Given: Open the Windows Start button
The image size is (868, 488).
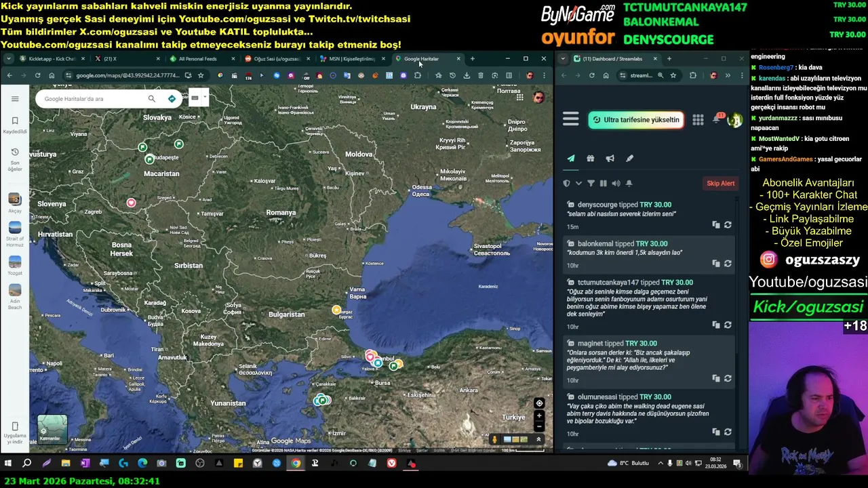Looking at the screenshot, I should 8,464.
